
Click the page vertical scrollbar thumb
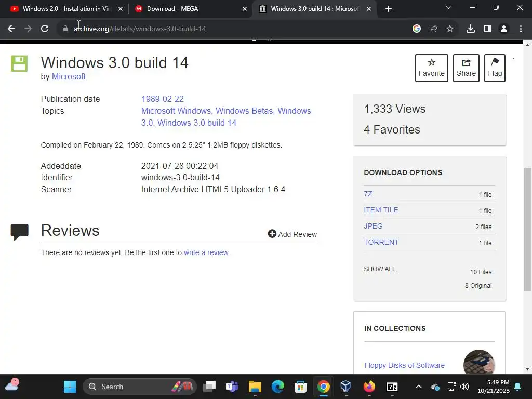[528, 229]
